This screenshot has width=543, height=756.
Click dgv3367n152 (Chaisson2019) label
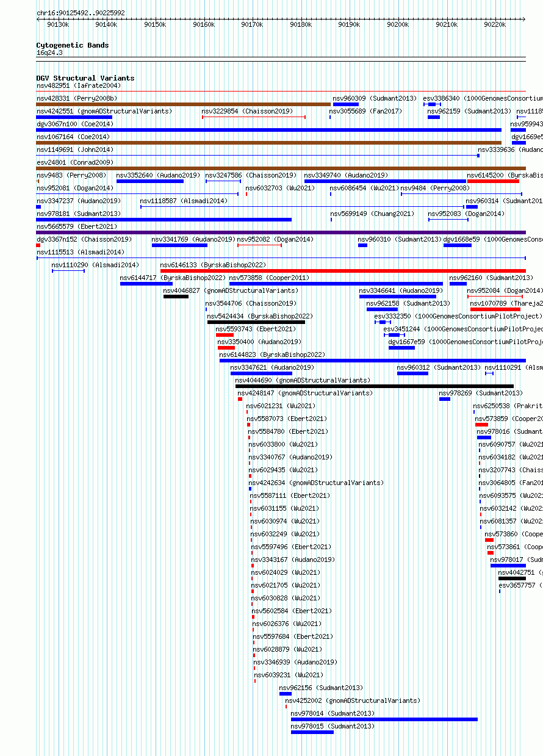84,239
